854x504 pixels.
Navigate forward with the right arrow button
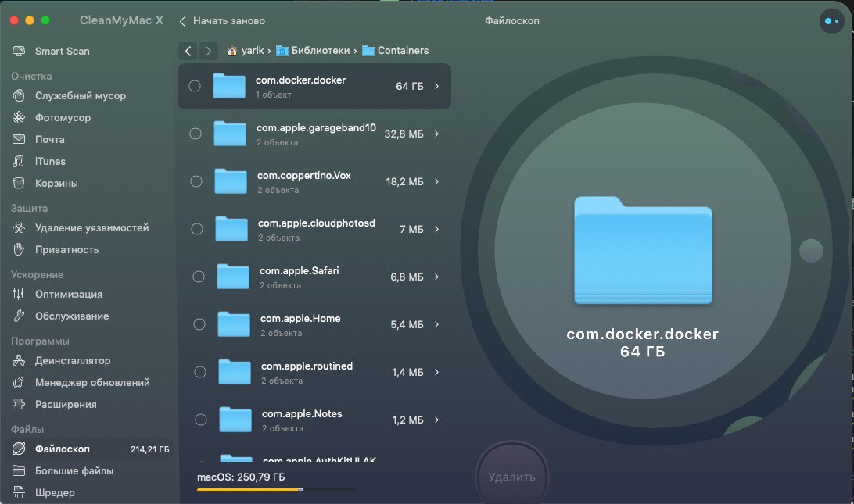point(208,51)
